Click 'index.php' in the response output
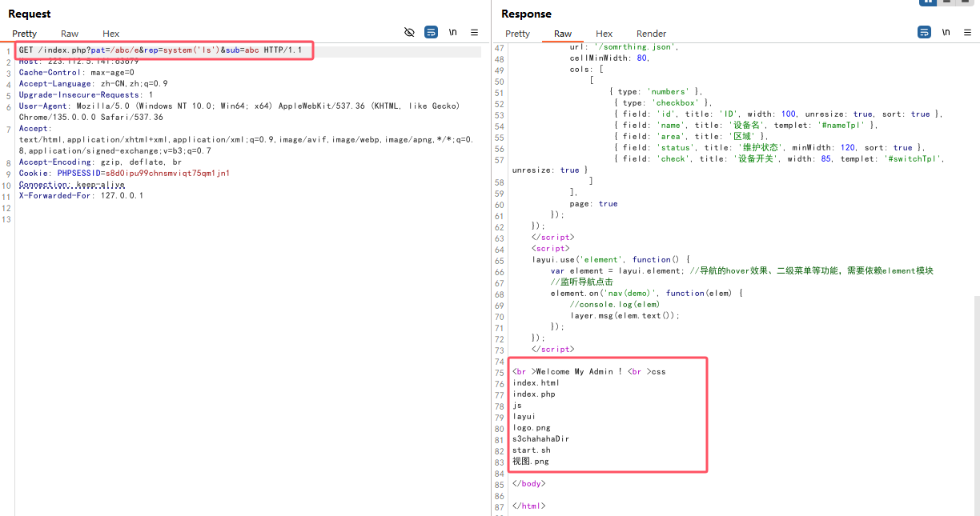980x516 pixels. pyautogui.click(x=534, y=394)
